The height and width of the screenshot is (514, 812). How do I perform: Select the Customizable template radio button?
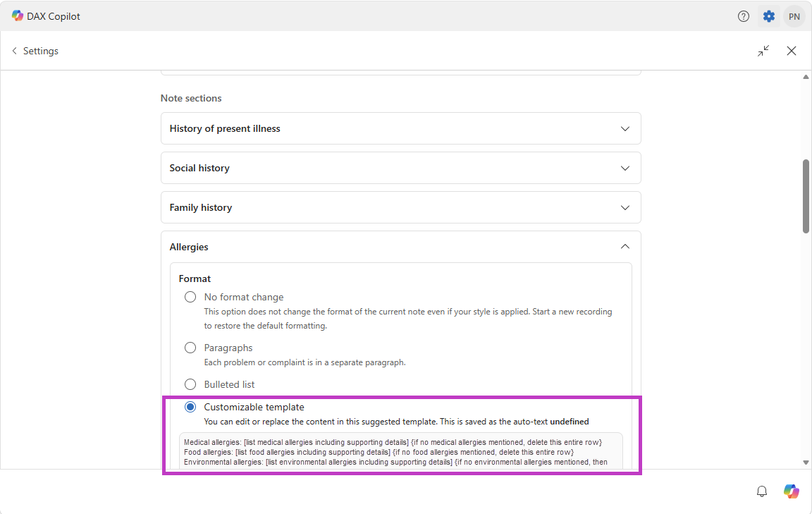(190, 408)
